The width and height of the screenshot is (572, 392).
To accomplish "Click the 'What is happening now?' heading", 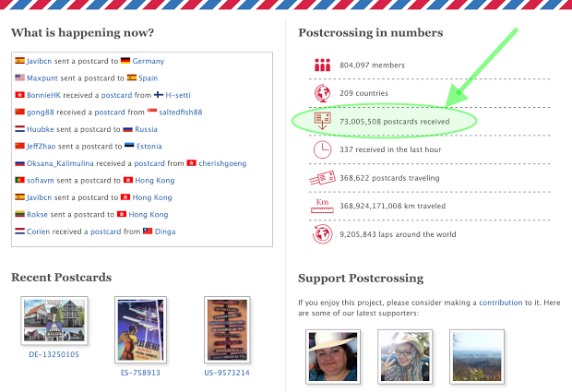I will tap(82, 33).
